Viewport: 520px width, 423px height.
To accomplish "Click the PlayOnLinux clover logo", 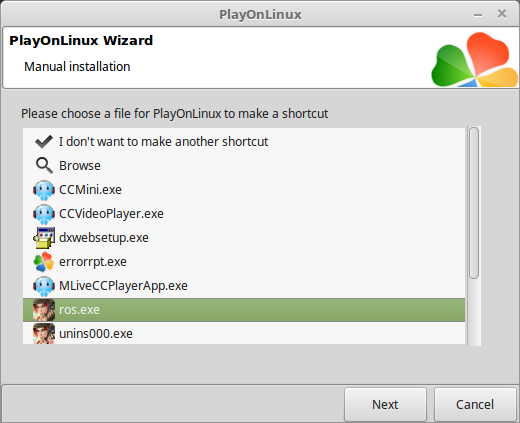I will 475,59.
